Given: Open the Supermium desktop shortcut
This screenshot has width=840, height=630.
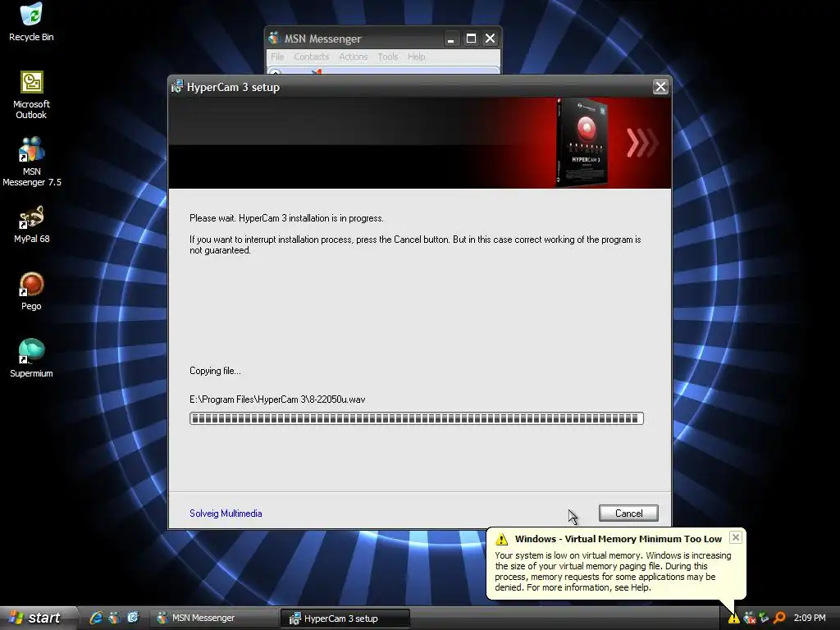Looking at the screenshot, I should coord(31,358).
